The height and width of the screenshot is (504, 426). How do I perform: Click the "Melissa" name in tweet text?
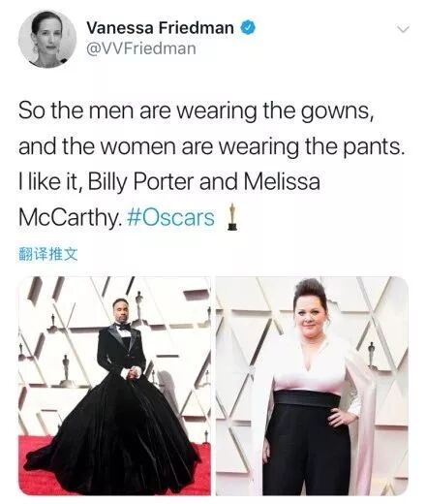(x=282, y=181)
